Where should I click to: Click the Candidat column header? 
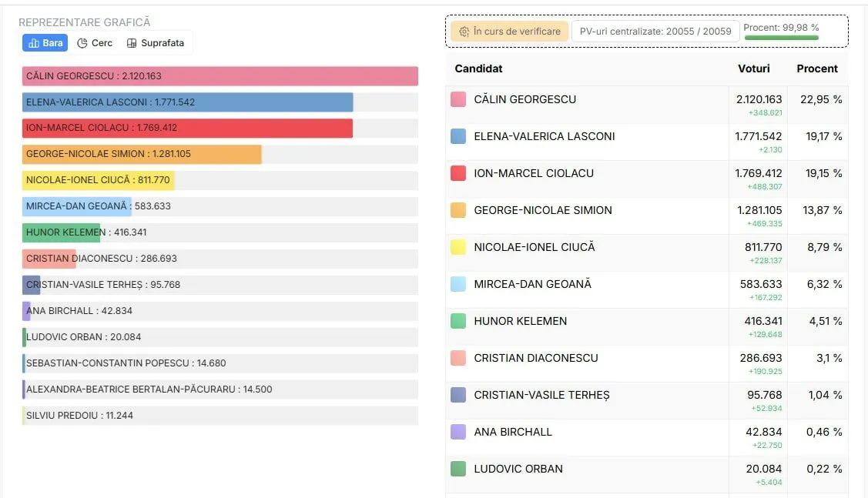click(478, 69)
